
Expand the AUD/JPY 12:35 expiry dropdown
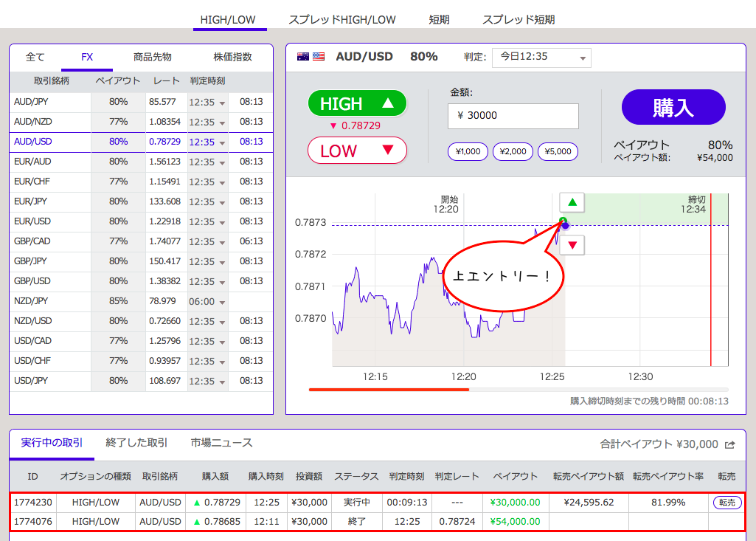[207, 102]
